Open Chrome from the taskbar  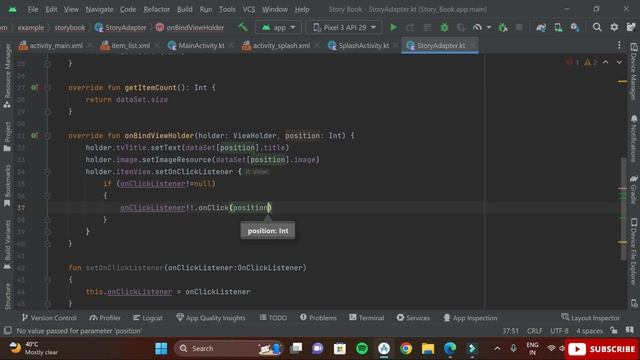[x=406, y=349]
